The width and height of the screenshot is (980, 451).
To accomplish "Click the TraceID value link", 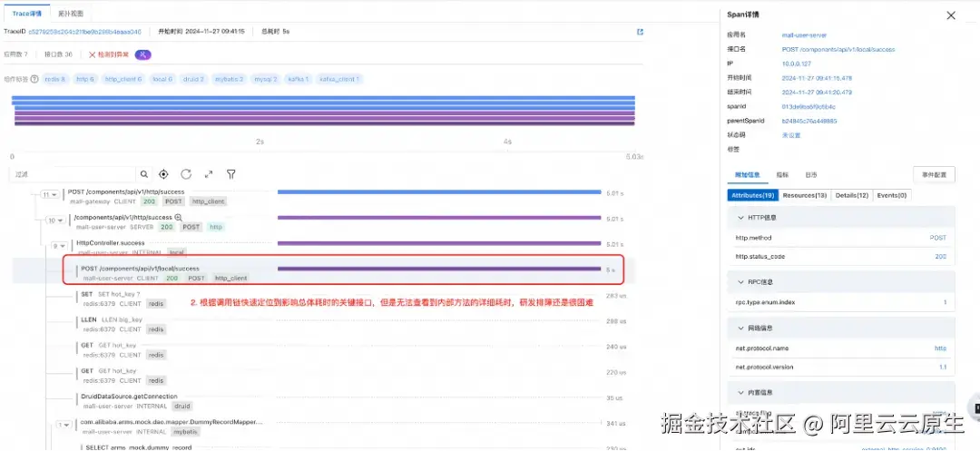I will [x=85, y=32].
